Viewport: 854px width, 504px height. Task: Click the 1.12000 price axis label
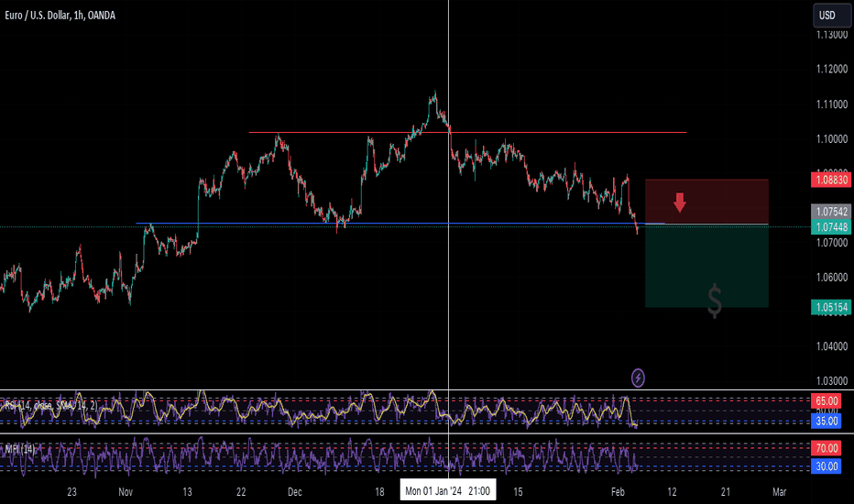click(832, 69)
